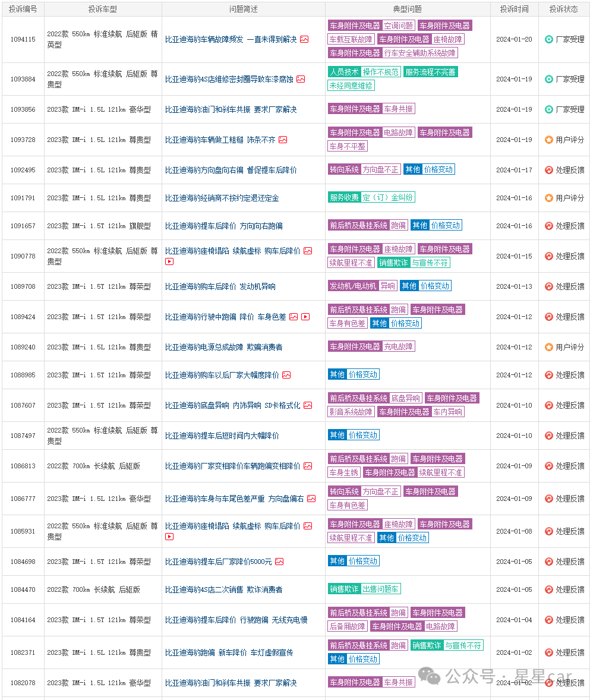Select complaint number cell 1087497

click(x=23, y=436)
